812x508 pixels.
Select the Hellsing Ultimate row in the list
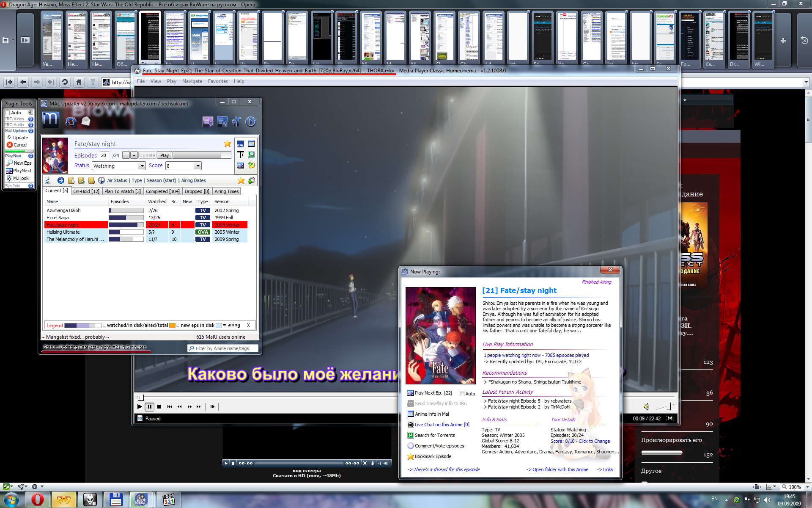tap(146, 232)
